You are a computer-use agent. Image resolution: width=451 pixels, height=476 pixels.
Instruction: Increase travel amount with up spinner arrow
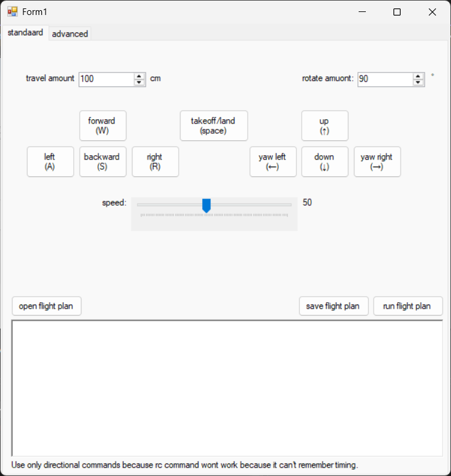[139, 76]
